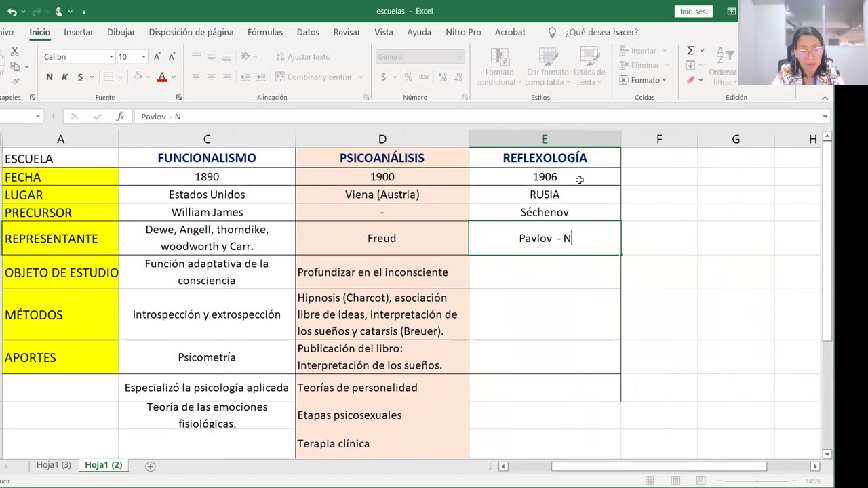Apply the percent style format
The height and width of the screenshot is (488, 868).
(x=408, y=77)
